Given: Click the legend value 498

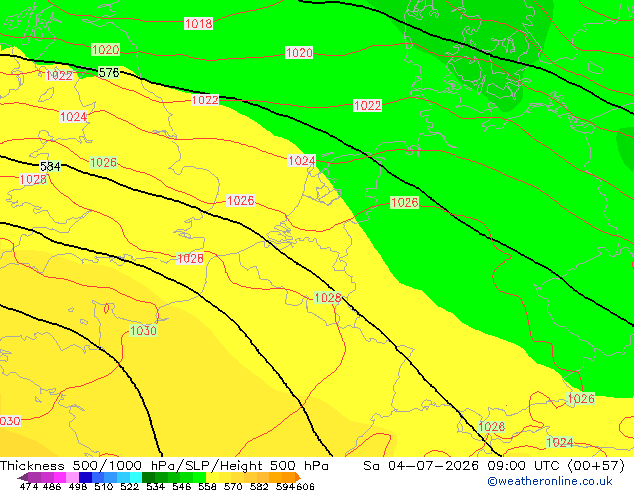Looking at the screenshot, I should coord(78,486).
